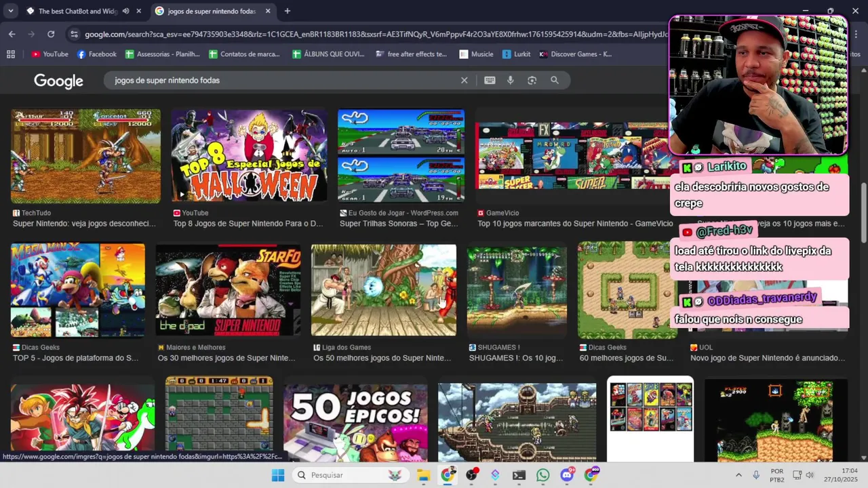Viewport: 868px width, 488px height.
Task: Open a new browser tab
Action: pyautogui.click(x=288, y=11)
